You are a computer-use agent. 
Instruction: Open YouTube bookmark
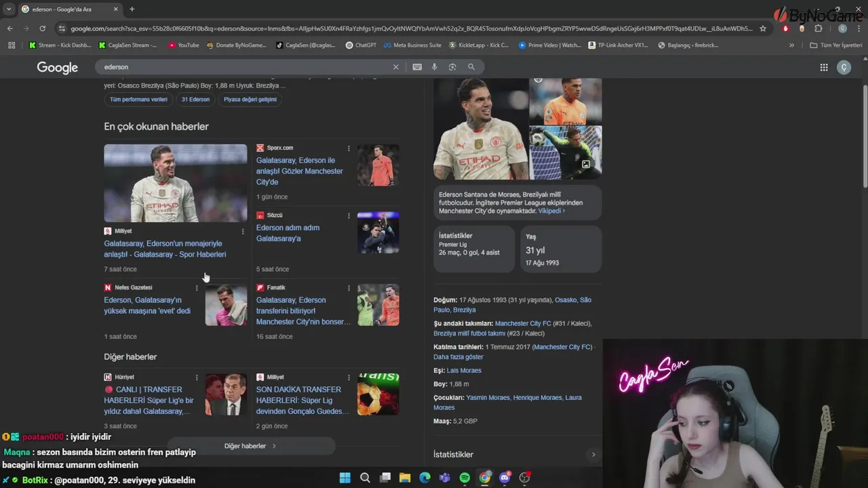tap(184, 45)
